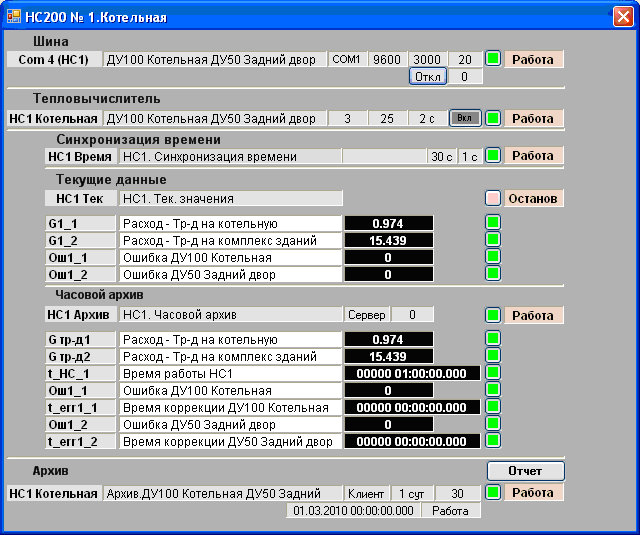Click the 1 сут period field
Image resolution: width=640 pixels, height=535 pixels.
coord(411,493)
